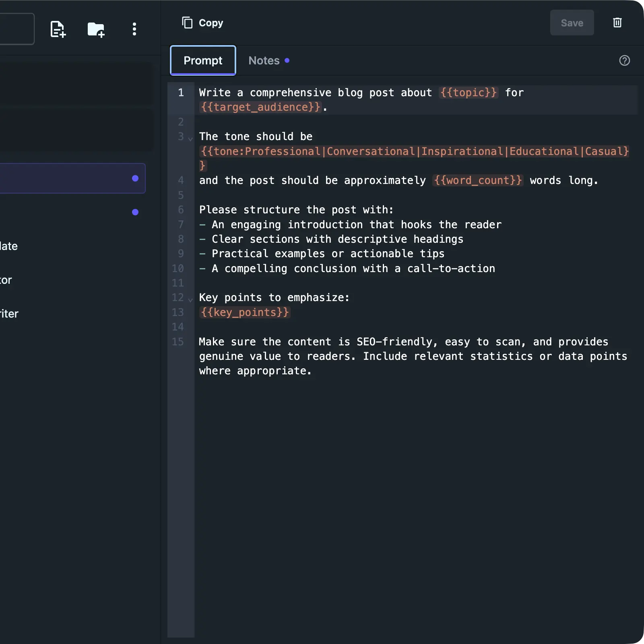Viewport: 644px width, 644px height.
Task: Click the new folder icon
Action: coord(96,29)
